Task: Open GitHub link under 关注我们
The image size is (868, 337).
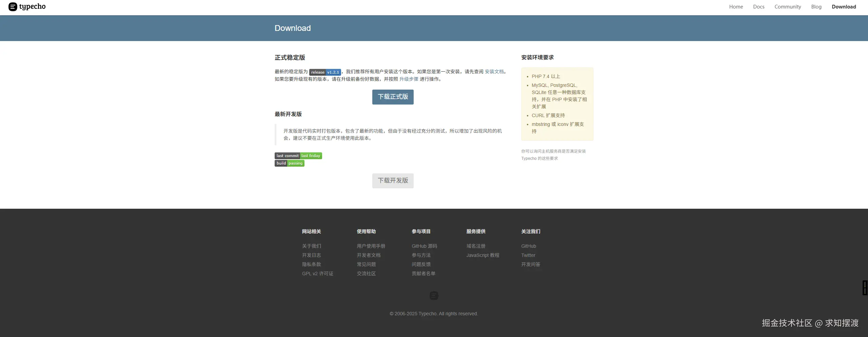Action: [x=529, y=246]
